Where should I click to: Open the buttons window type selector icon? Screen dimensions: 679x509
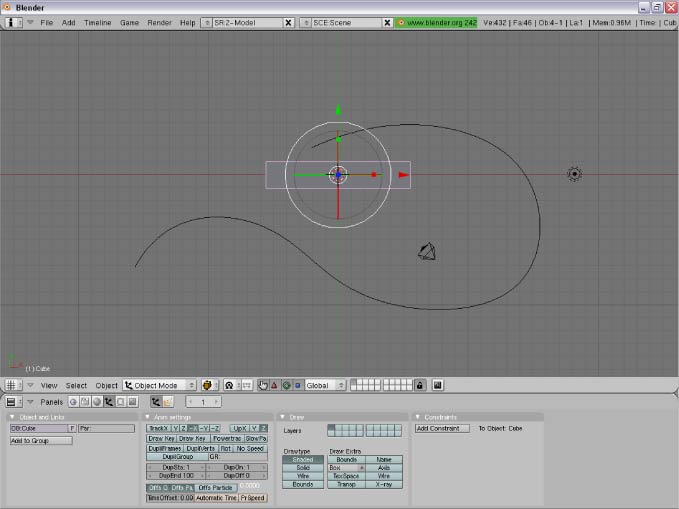[13, 402]
